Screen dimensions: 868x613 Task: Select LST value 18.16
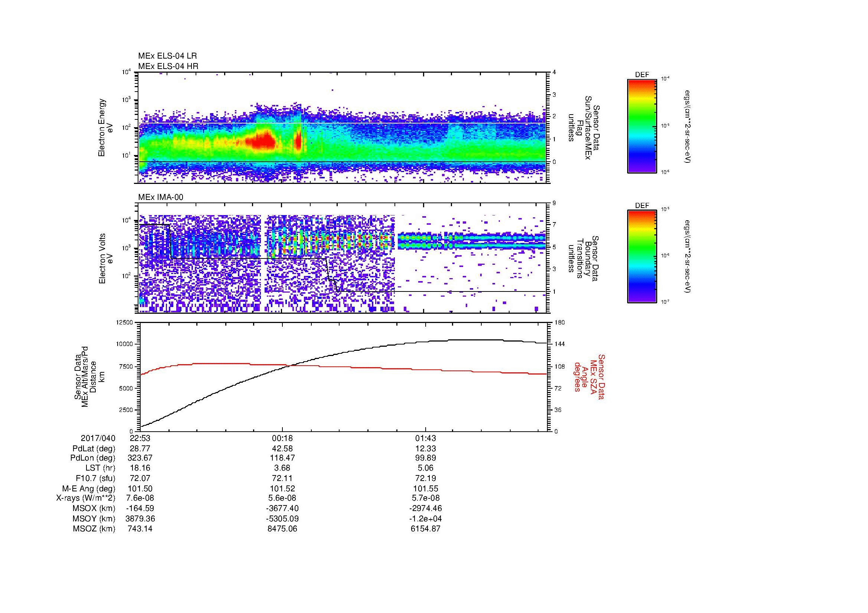pyautogui.click(x=140, y=468)
